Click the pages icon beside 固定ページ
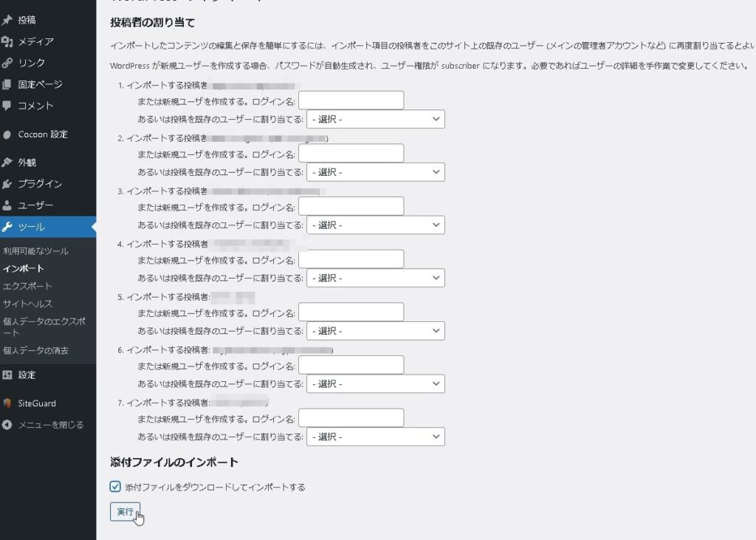 (x=7, y=84)
